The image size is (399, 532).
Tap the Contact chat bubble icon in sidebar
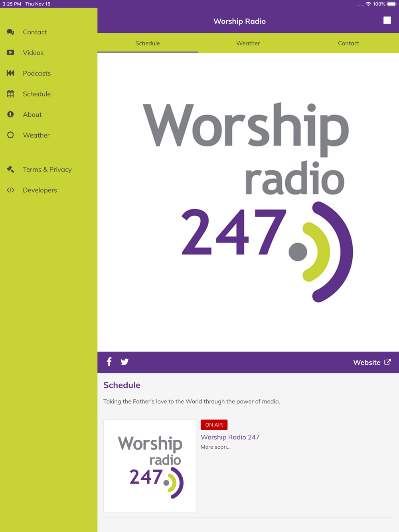coord(10,32)
